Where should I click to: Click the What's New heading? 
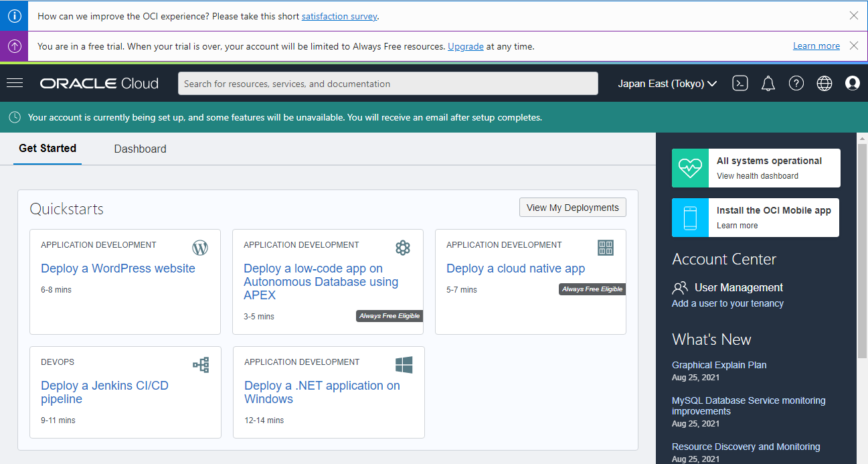tap(711, 339)
